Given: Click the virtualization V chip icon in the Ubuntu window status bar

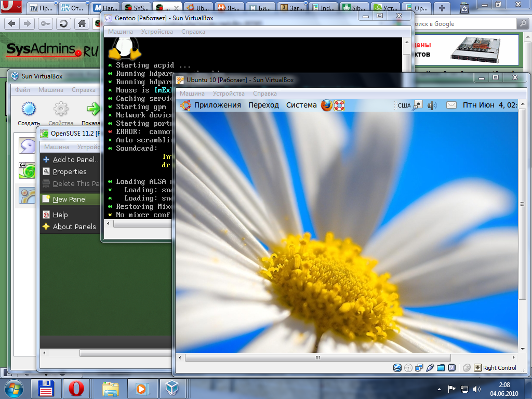Looking at the screenshot, I should (x=451, y=368).
